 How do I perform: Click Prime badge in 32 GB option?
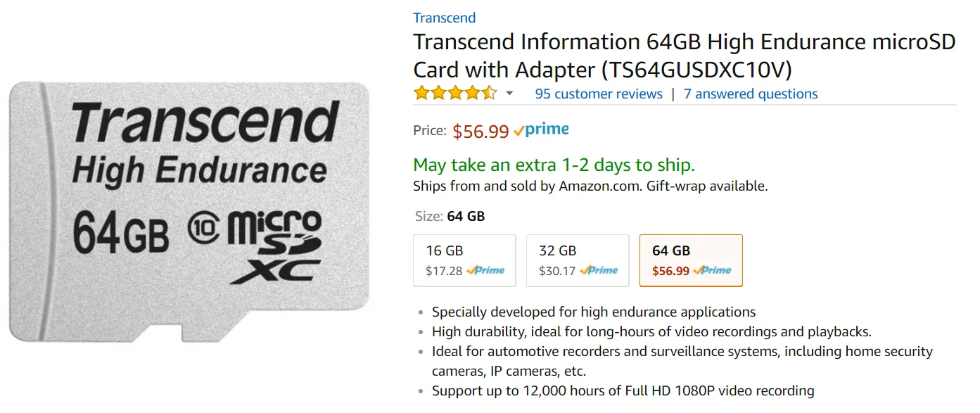tap(599, 270)
